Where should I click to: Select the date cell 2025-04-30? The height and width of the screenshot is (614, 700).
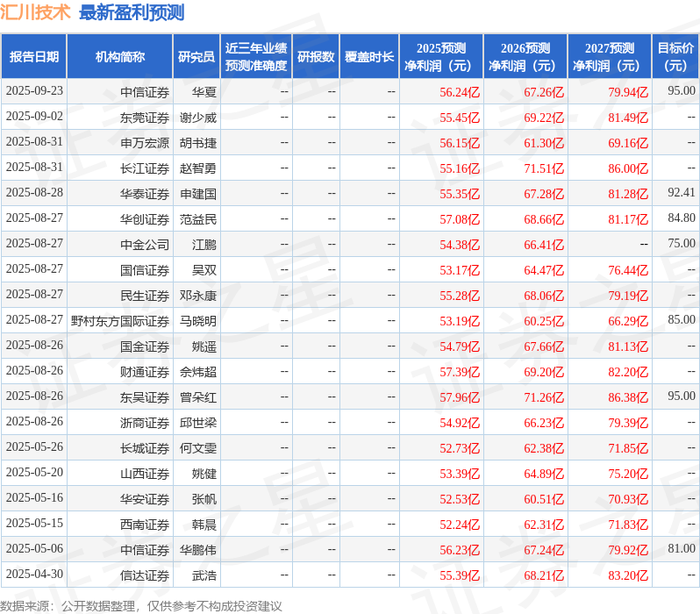pyautogui.click(x=34, y=575)
